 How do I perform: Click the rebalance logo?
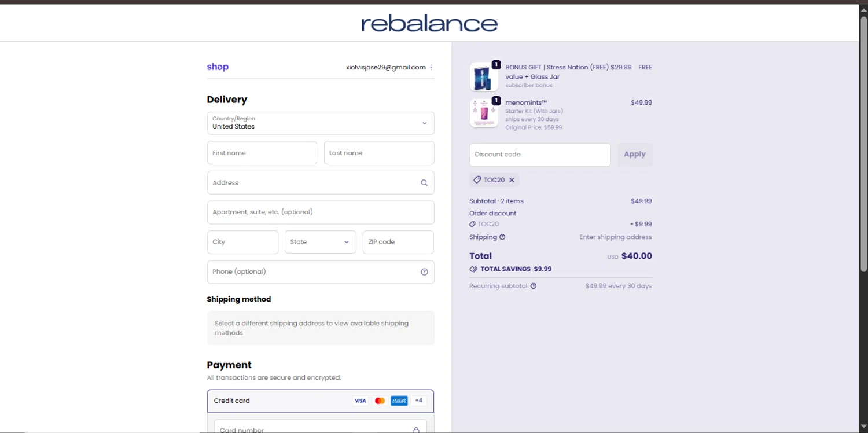point(429,23)
